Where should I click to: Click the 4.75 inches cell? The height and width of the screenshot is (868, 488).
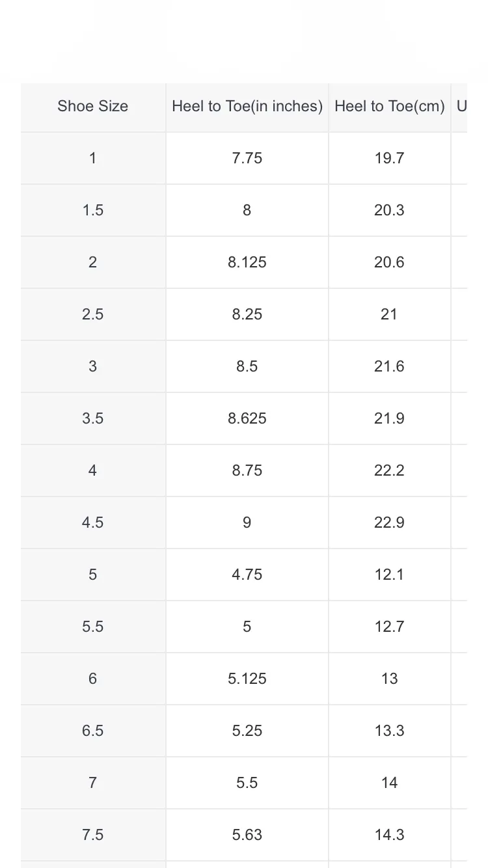(247, 575)
